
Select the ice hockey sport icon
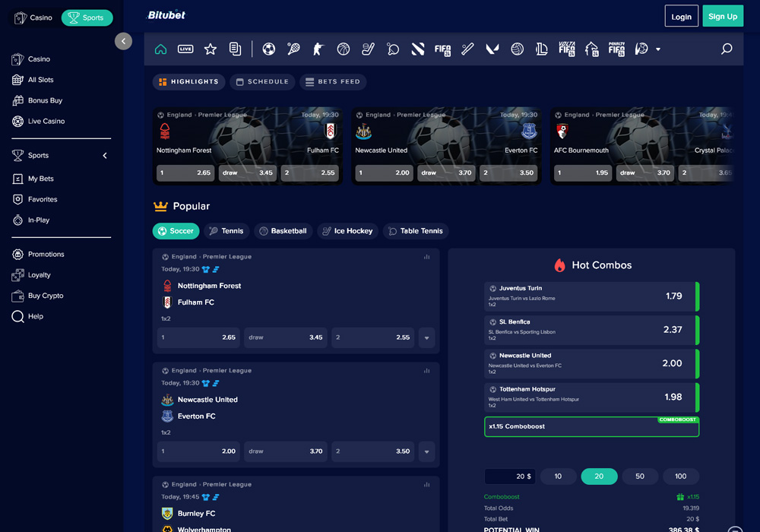(369, 49)
